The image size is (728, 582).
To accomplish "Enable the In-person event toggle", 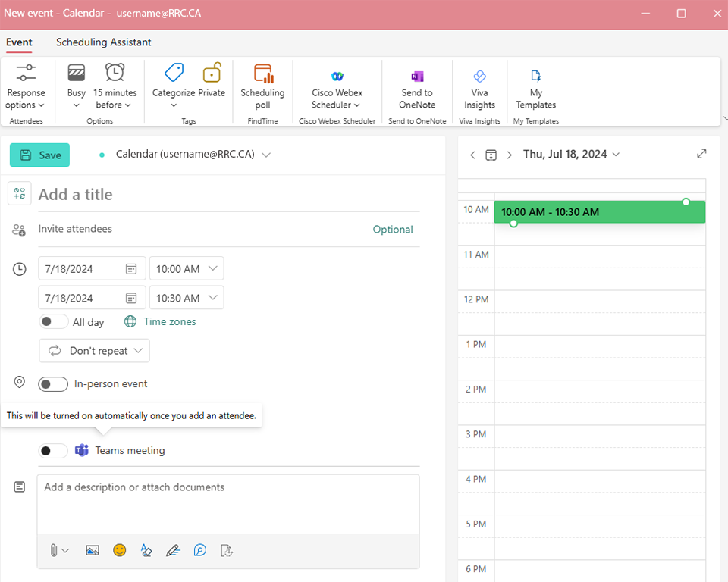I will [x=54, y=384].
